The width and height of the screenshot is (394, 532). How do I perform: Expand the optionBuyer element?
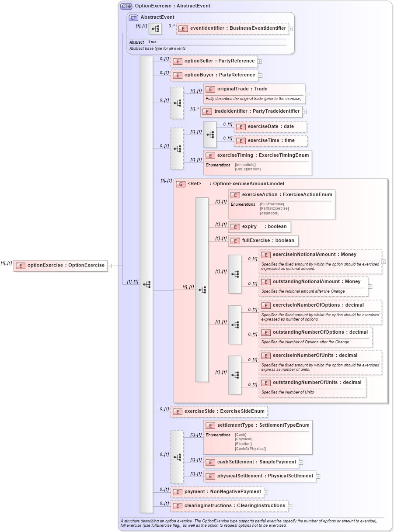pyautogui.click(x=260, y=76)
